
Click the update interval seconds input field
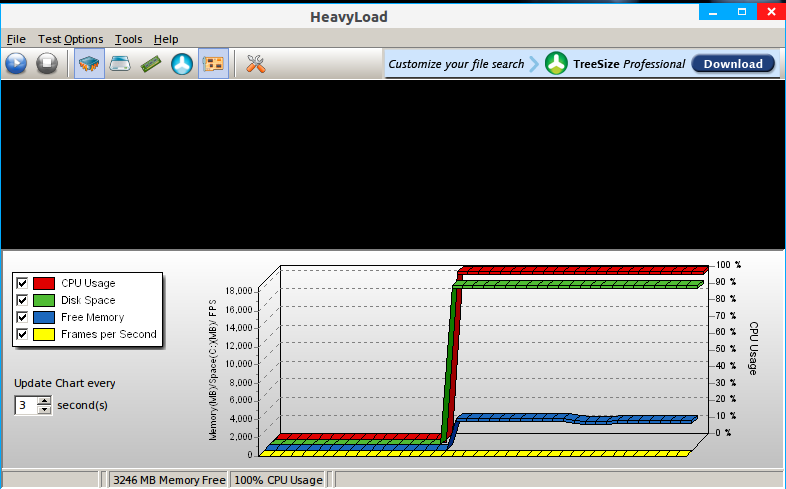(x=26, y=405)
